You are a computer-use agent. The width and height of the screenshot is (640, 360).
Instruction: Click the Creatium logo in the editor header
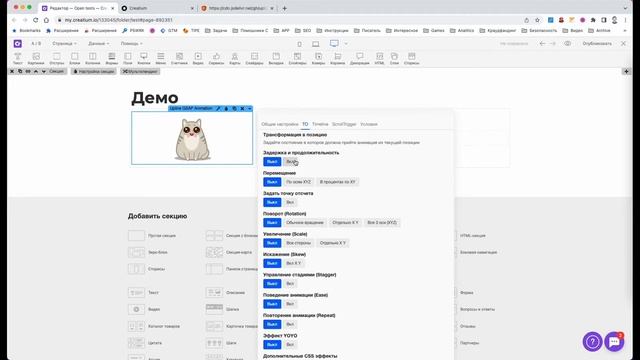point(18,43)
